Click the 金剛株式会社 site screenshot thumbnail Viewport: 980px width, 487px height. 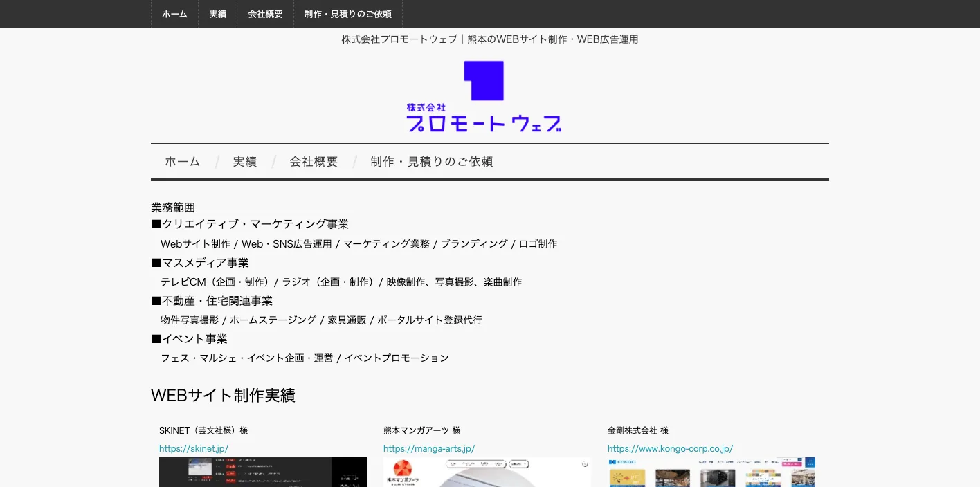pos(711,472)
